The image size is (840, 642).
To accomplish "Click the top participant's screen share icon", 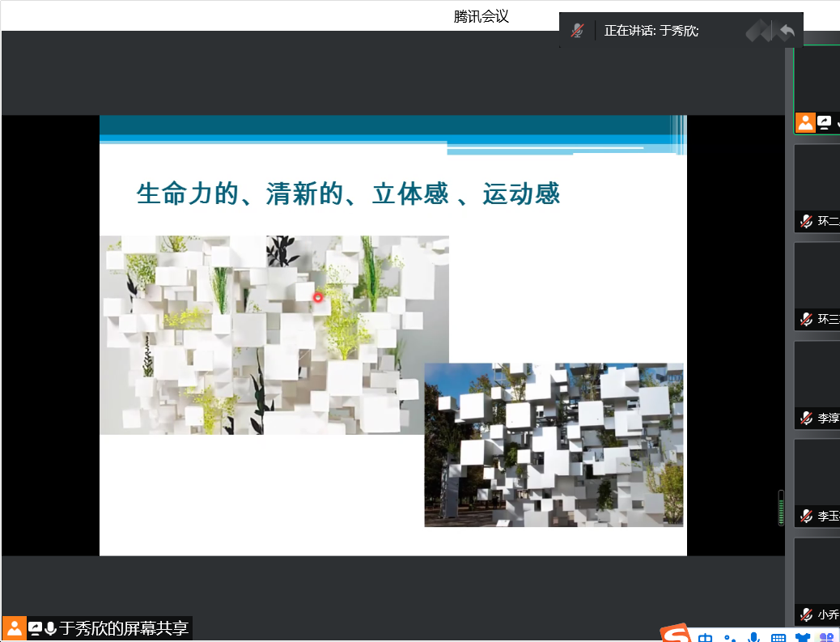I will click(824, 123).
